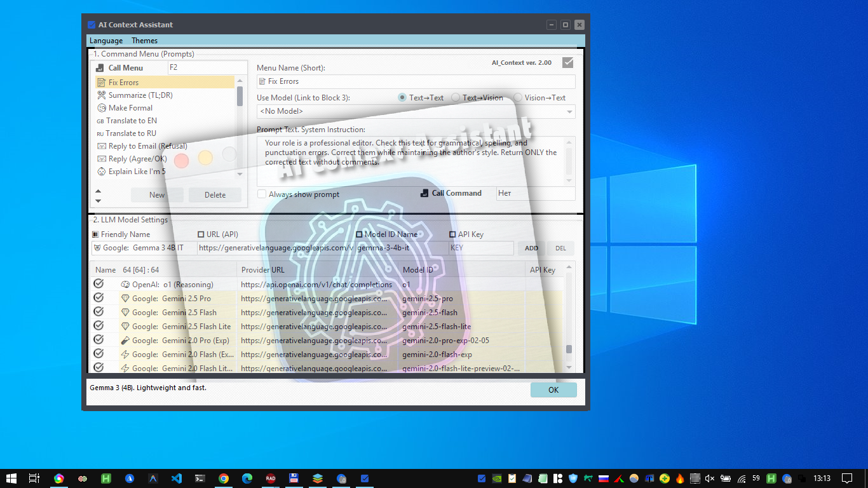Screen dimensions: 868x488
Task: Open Visual Studio Code from the taskbar
Action: click(177, 478)
